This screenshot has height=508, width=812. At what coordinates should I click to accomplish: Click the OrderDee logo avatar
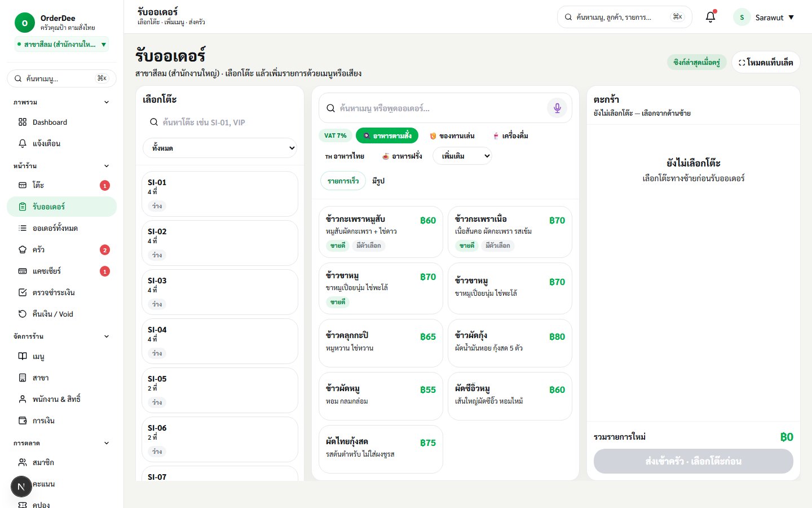(x=24, y=23)
